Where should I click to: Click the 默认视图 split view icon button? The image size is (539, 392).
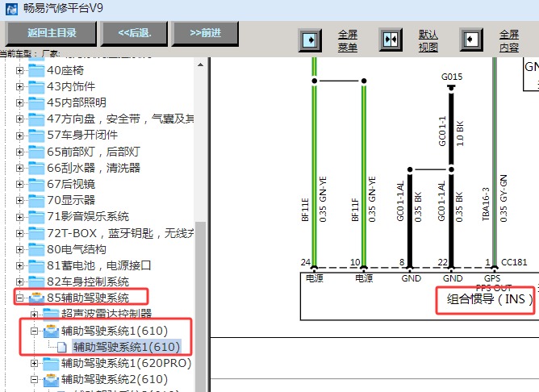coord(391,40)
